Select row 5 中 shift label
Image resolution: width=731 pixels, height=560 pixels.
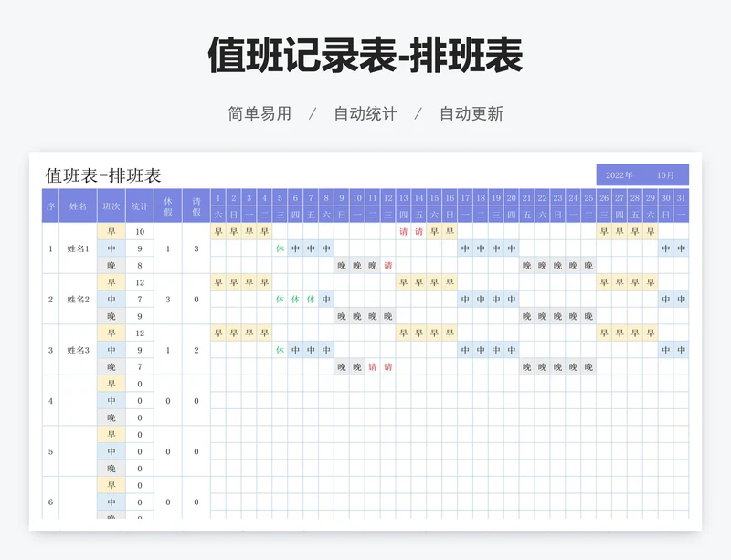pyautogui.click(x=111, y=452)
